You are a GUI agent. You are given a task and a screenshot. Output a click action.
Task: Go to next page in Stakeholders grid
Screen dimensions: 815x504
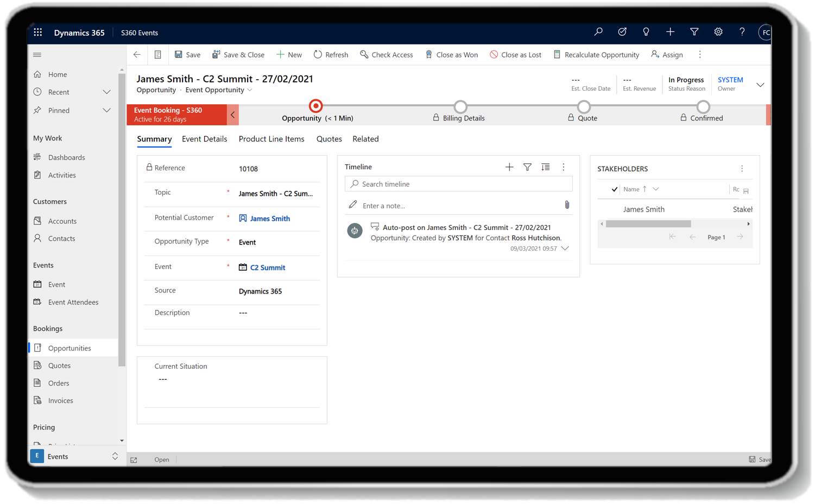(740, 237)
